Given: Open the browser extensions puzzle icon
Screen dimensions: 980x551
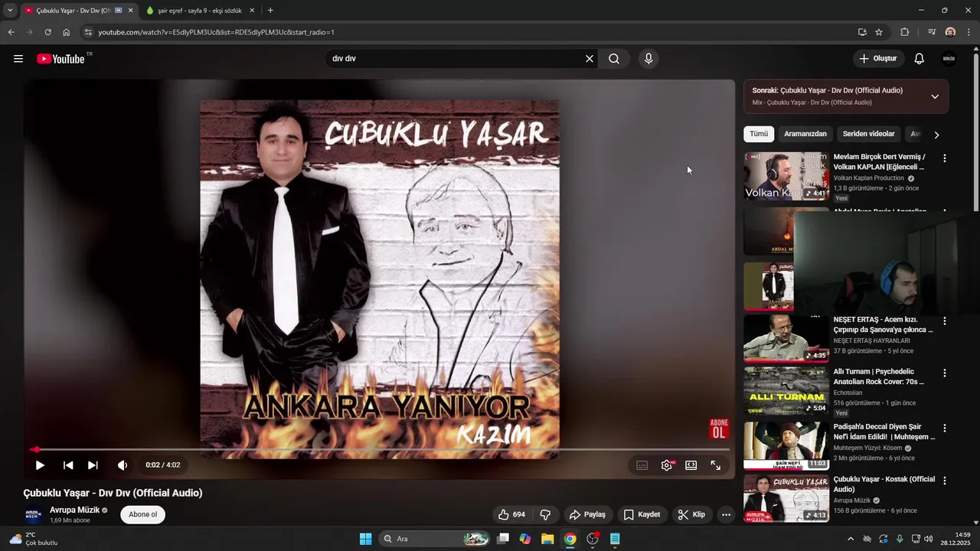Looking at the screenshot, I should [905, 32].
